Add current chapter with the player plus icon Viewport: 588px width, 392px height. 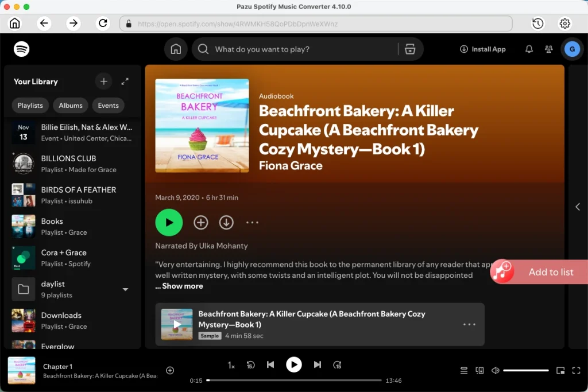click(170, 370)
